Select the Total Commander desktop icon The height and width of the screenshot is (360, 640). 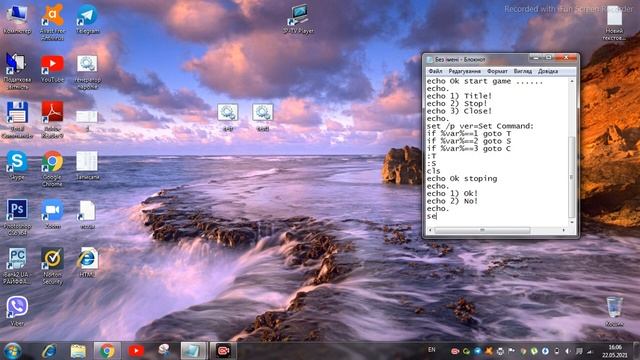17,120
